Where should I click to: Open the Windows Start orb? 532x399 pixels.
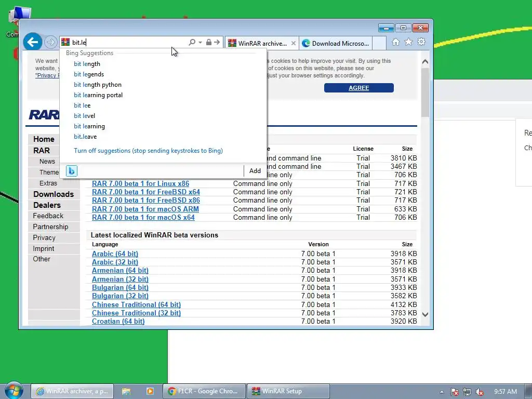(x=14, y=391)
